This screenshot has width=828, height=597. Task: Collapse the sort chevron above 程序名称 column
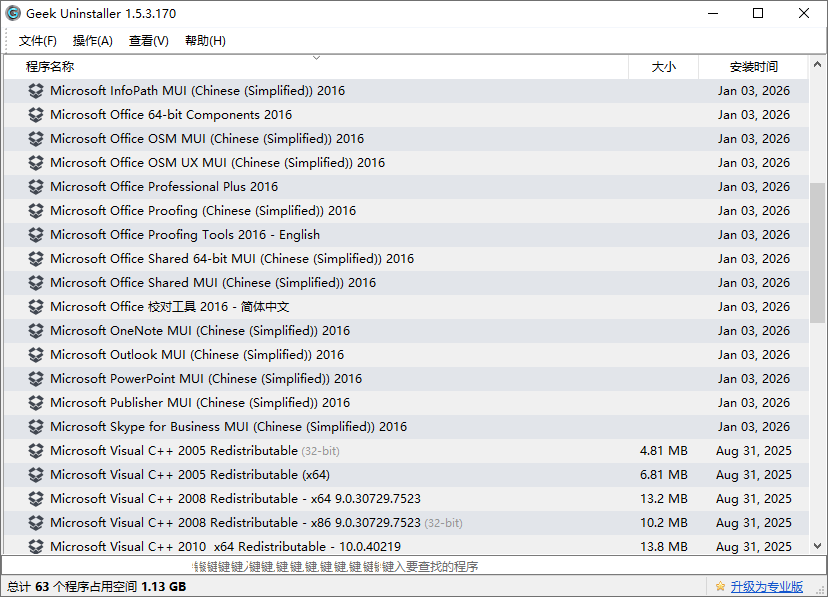[316, 58]
